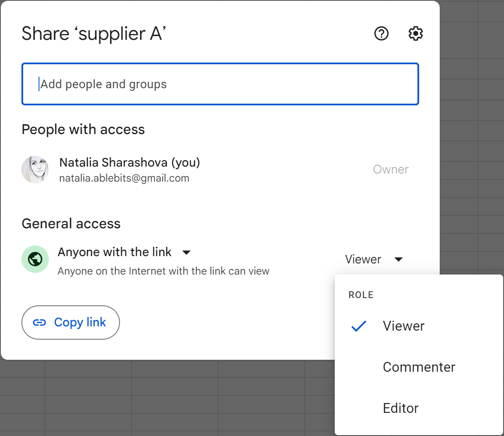The height and width of the screenshot is (436, 504).
Task: Click Natalia Sharashova's profile picture
Action: (35, 170)
